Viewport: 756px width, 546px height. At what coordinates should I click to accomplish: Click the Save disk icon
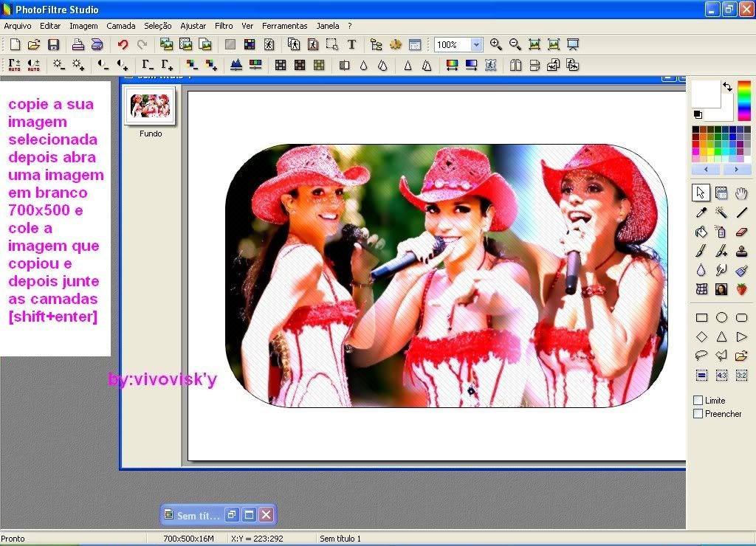53,45
